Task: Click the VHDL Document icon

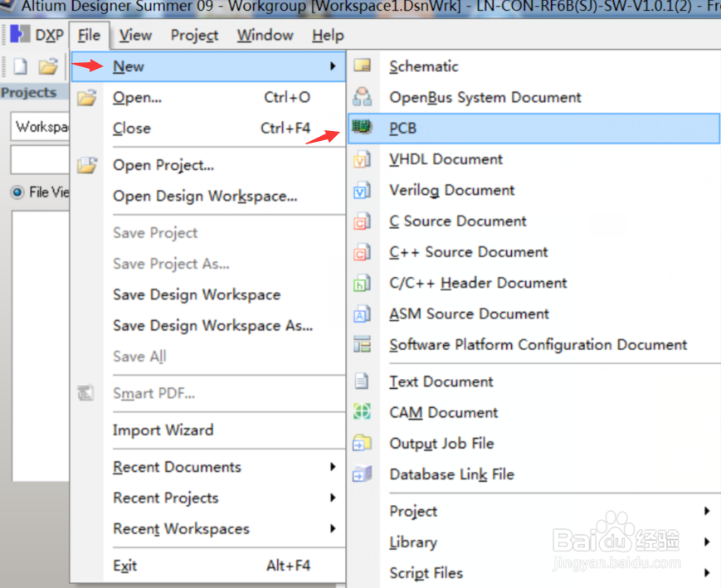Action: pyautogui.click(x=363, y=159)
